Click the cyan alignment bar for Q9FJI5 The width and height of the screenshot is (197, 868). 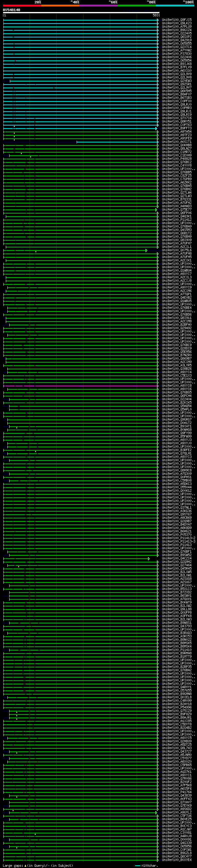[81, 20]
